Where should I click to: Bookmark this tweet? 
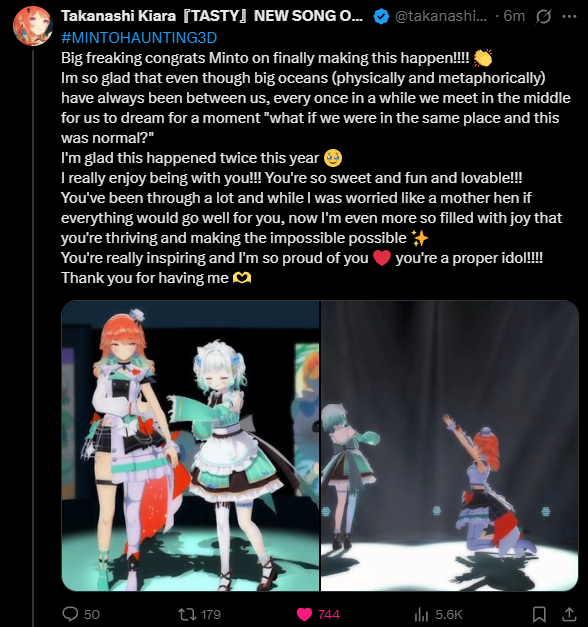coord(539,614)
